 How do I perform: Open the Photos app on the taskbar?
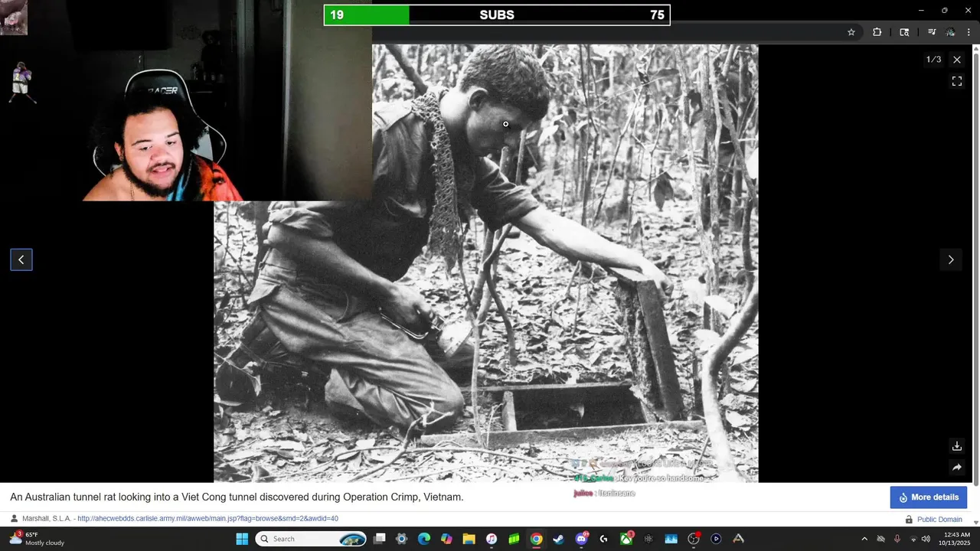tap(671, 539)
